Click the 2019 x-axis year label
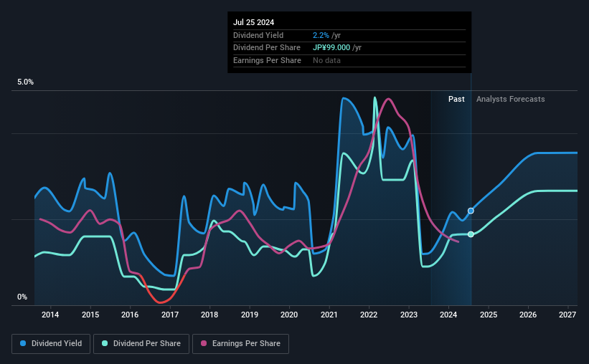Image resolution: width=589 pixels, height=364 pixels. (250, 315)
